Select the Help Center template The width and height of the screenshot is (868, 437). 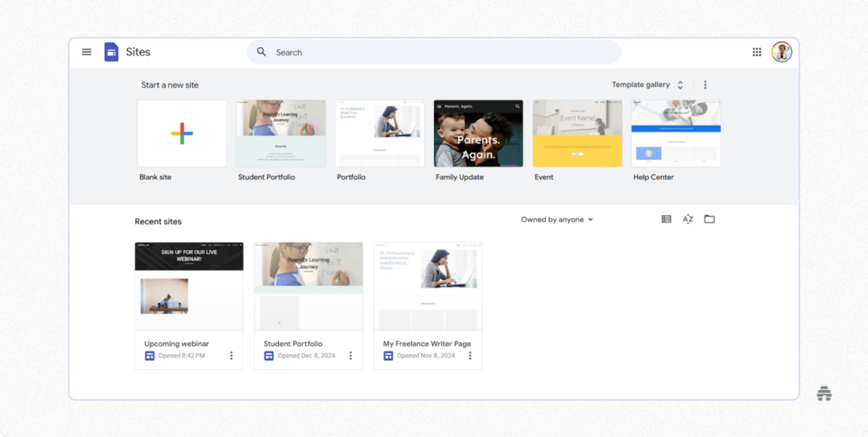(x=675, y=133)
